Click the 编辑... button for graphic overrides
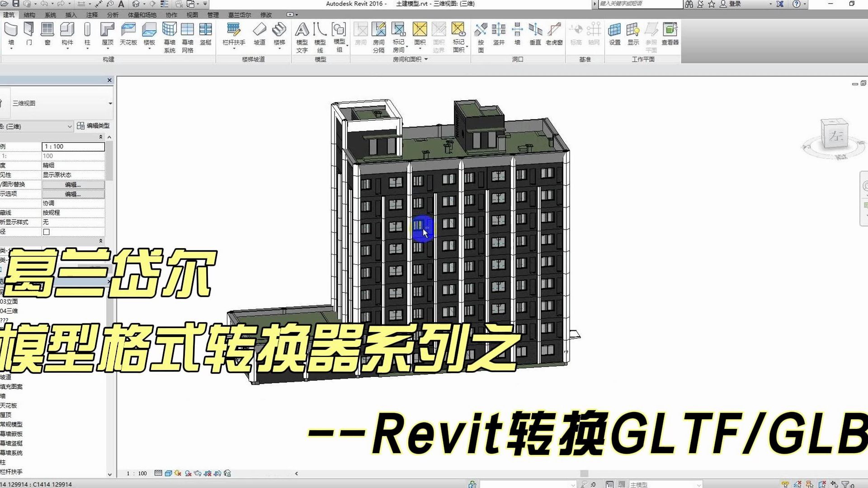Viewport: 868px width, 488px height. [x=73, y=184]
